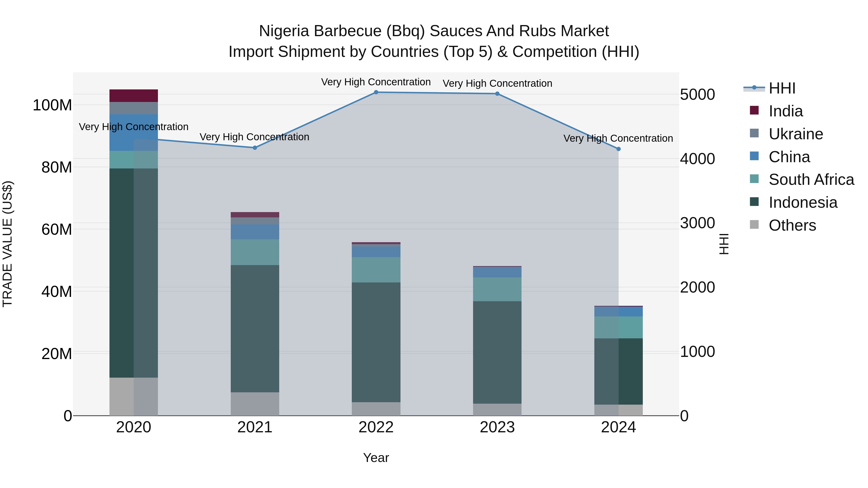Click the India segment of 2020 bar
This screenshot has height=488, width=868.
point(134,96)
